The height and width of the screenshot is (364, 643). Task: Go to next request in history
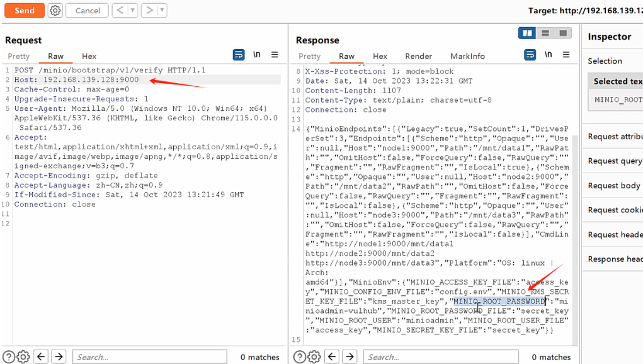(149, 10)
